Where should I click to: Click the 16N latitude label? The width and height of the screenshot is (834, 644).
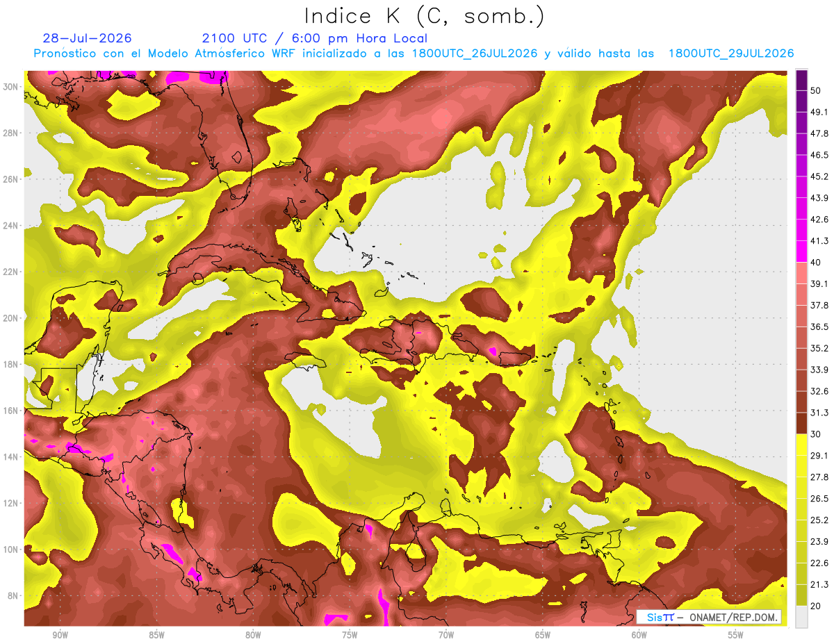[12, 411]
